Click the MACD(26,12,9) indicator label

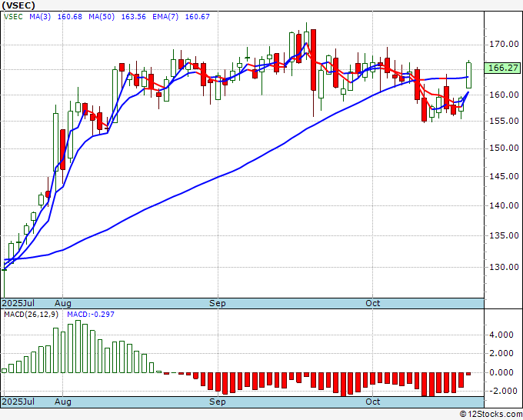tap(31, 315)
